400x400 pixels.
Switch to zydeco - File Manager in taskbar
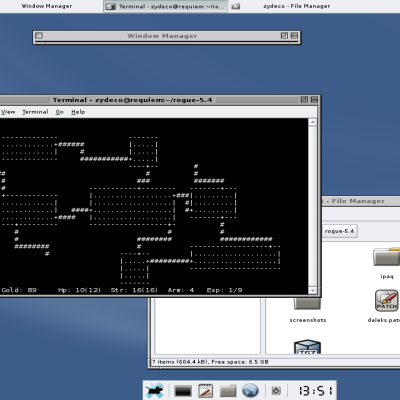[x=297, y=6]
